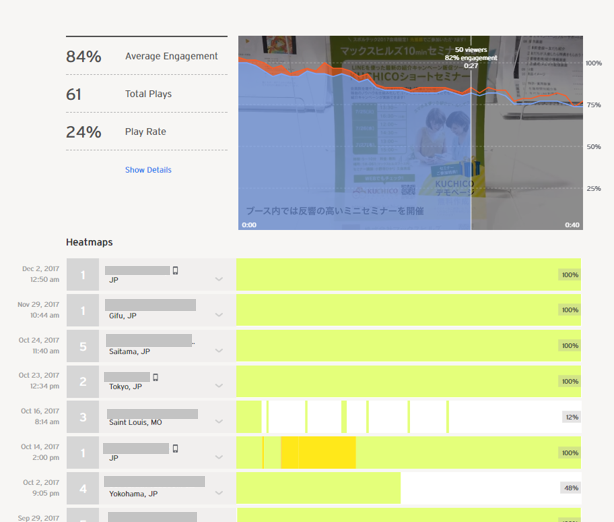The width and height of the screenshot is (614, 522).
Task: Open the Gifu, JP location link
Action: coord(123,316)
